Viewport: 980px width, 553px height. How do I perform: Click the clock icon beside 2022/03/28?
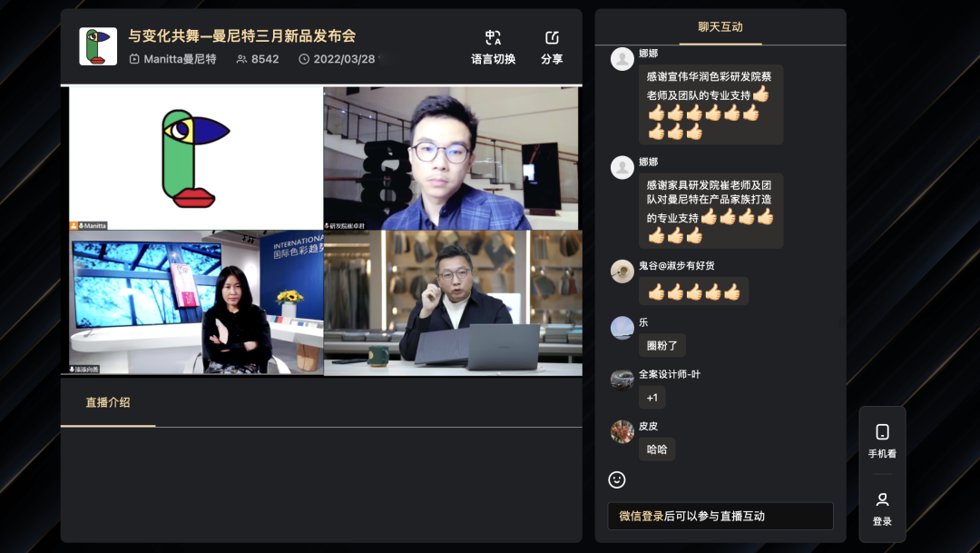click(x=304, y=59)
